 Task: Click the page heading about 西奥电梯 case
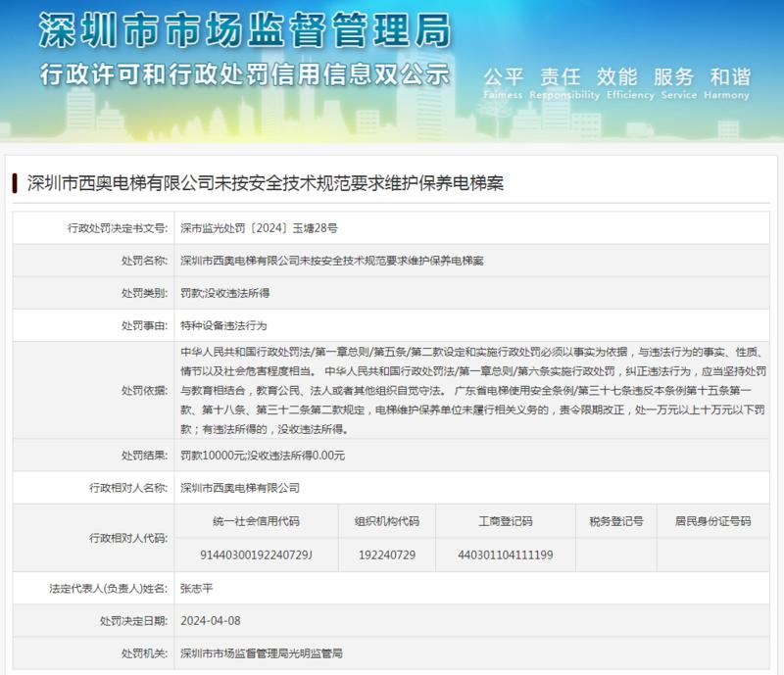click(x=265, y=183)
